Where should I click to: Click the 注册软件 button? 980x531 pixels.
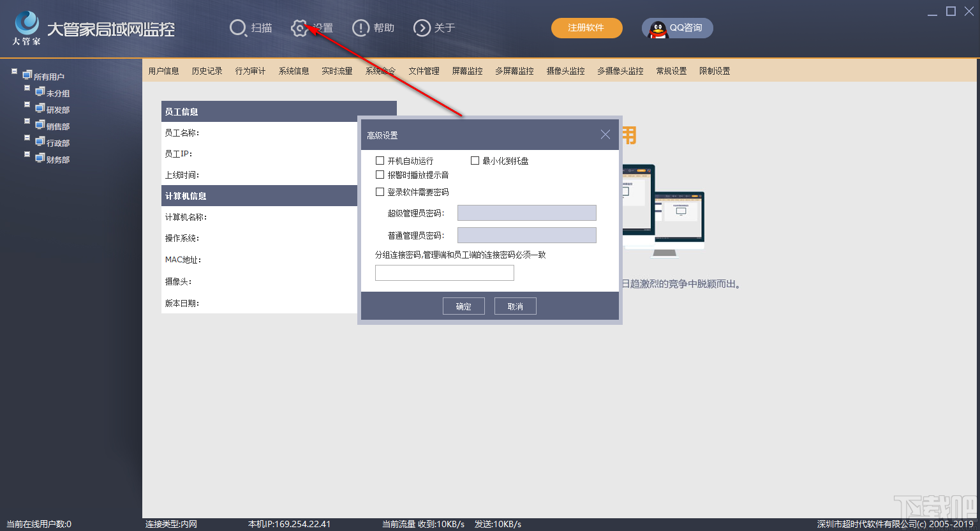click(586, 27)
